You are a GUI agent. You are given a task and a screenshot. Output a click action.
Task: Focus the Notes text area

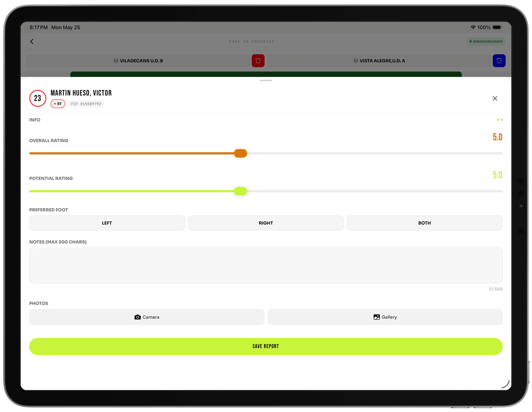(266, 266)
